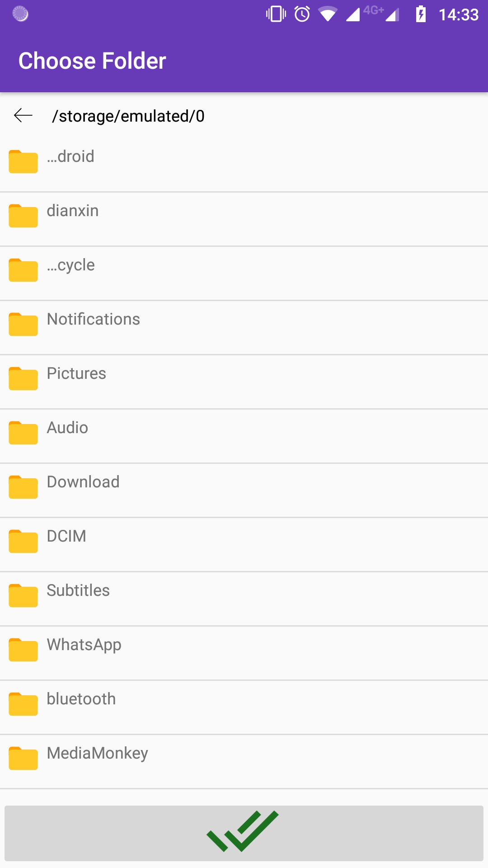Image resolution: width=488 pixels, height=868 pixels.
Task: Tap the battery charging status icon
Action: point(421,14)
